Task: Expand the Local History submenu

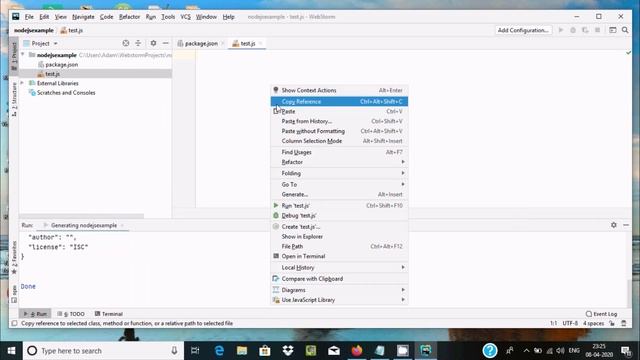Action: tap(339, 267)
